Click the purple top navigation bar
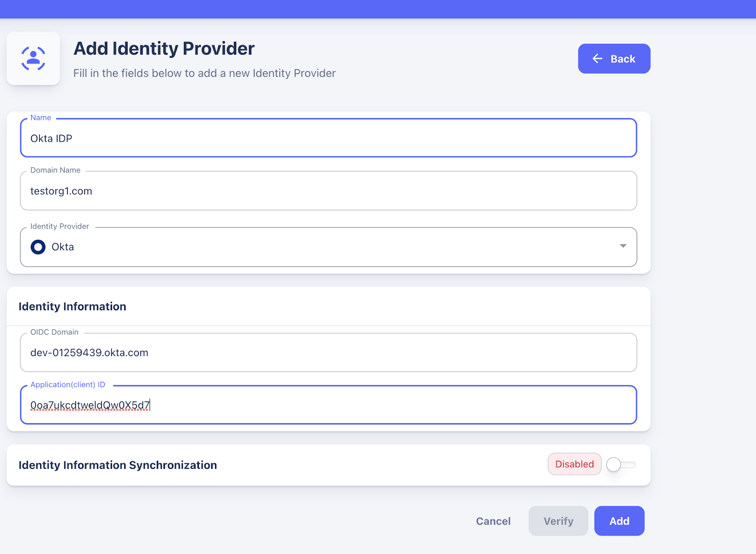The width and height of the screenshot is (756, 554). (x=378, y=9)
